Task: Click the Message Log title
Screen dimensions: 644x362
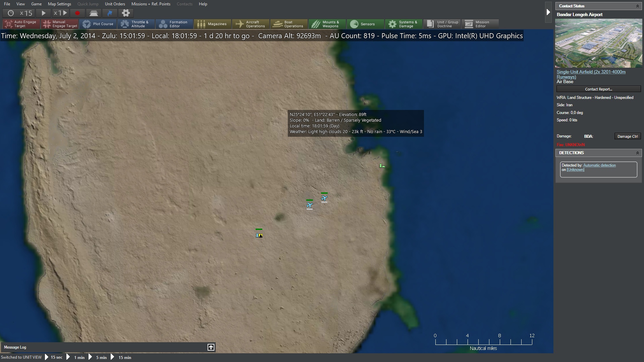Action: [15, 347]
